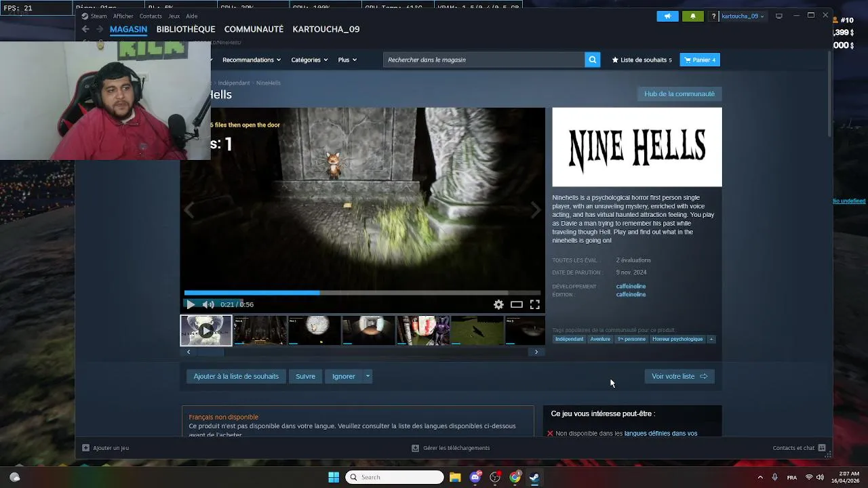Open Contacts et chat
The height and width of the screenshot is (488, 868).
(799, 448)
